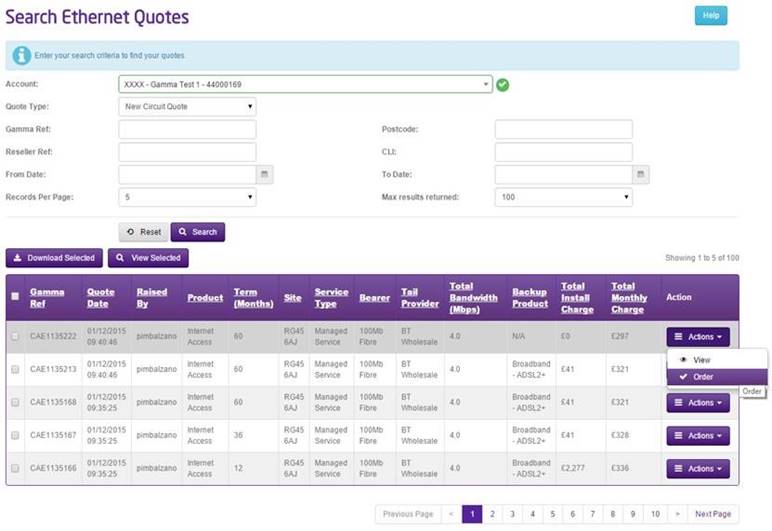The width and height of the screenshot is (772, 531).
Task: Click the current page 1 button
Action: tap(472, 514)
